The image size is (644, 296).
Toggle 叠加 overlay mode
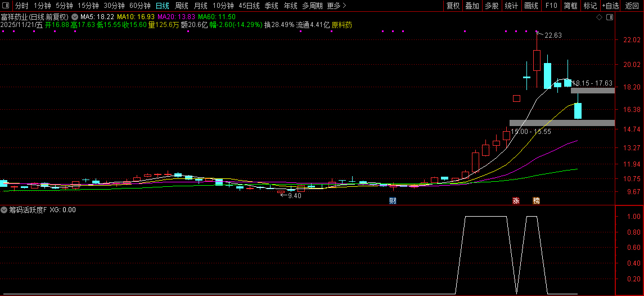tap(472, 6)
